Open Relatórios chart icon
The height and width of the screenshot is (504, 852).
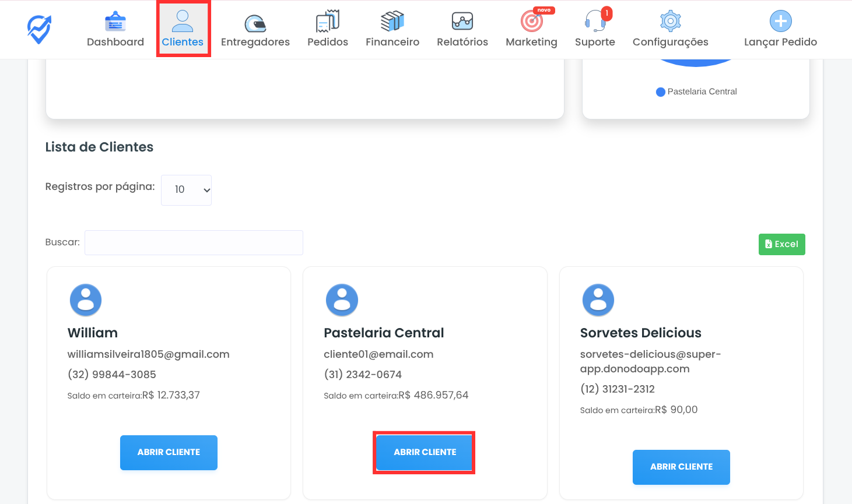pos(462,22)
